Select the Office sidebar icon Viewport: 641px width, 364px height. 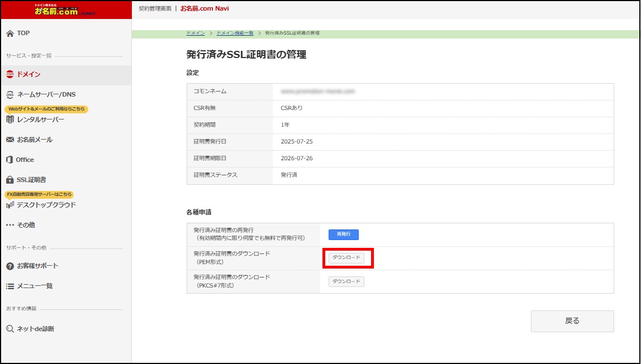point(10,159)
